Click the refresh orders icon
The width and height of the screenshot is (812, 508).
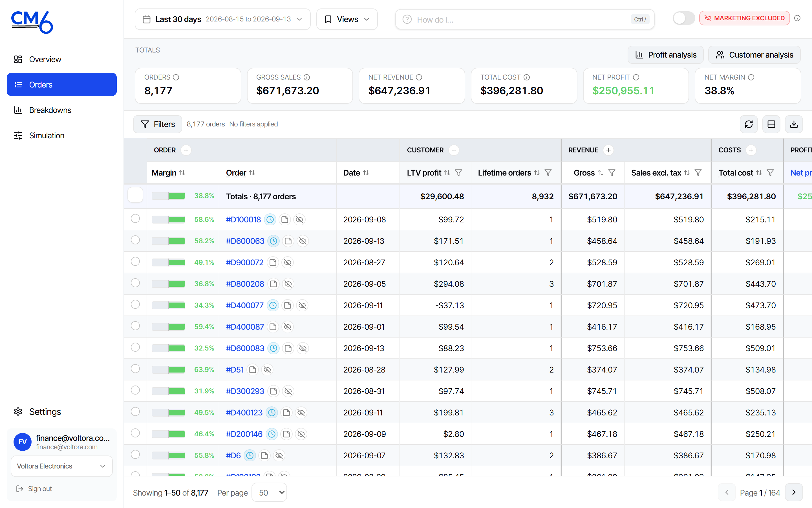749,124
